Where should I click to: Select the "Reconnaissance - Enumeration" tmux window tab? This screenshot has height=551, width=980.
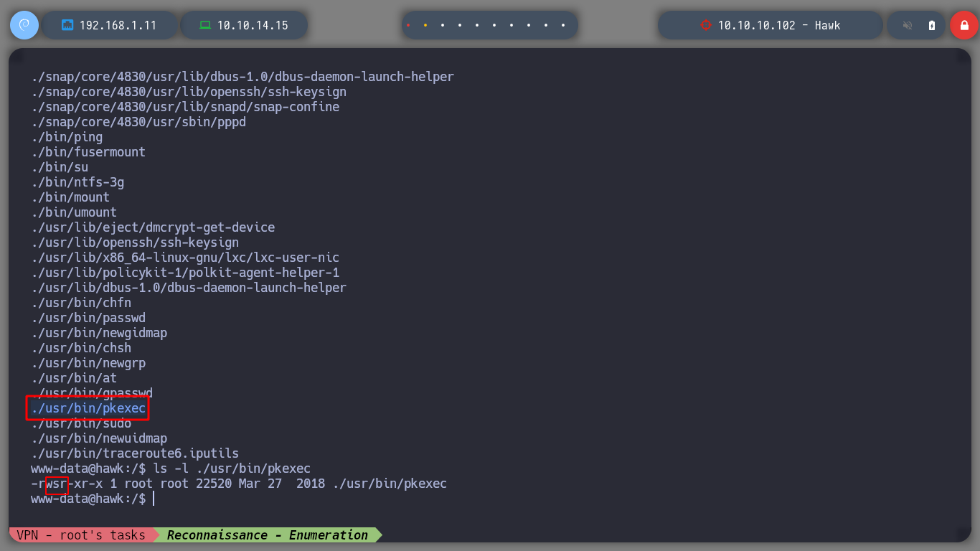pos(268,535)
